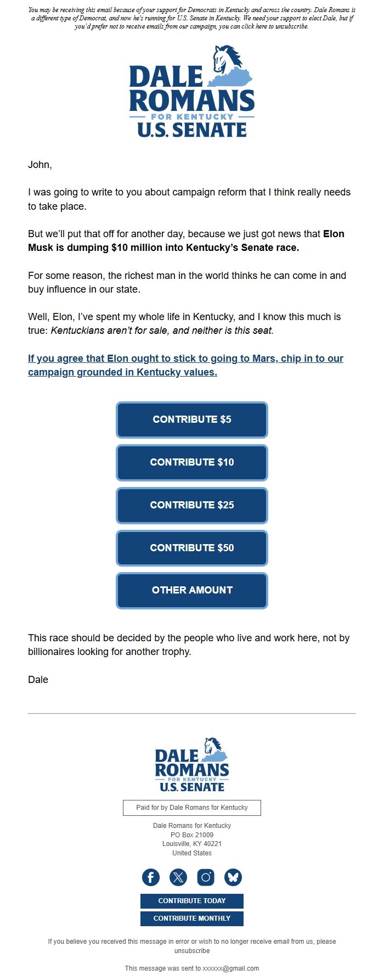This screenshot has width=384, height=980.
Task: Select the CONTRIBUTE $25 option
Action: (191, 505)
